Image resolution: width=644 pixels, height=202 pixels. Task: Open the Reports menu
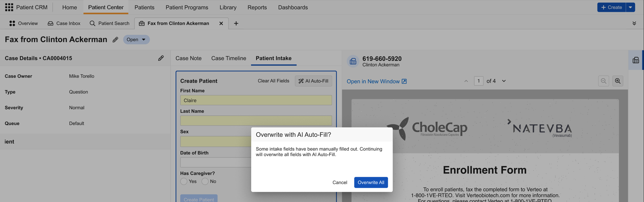pyautogui.click(x=257, y=7)
